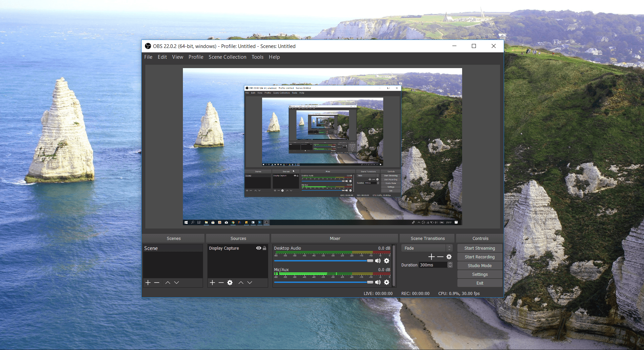The image size is (644, 350).
Task: Click the 'Sources' panel header
Action: tap(238, 238)
